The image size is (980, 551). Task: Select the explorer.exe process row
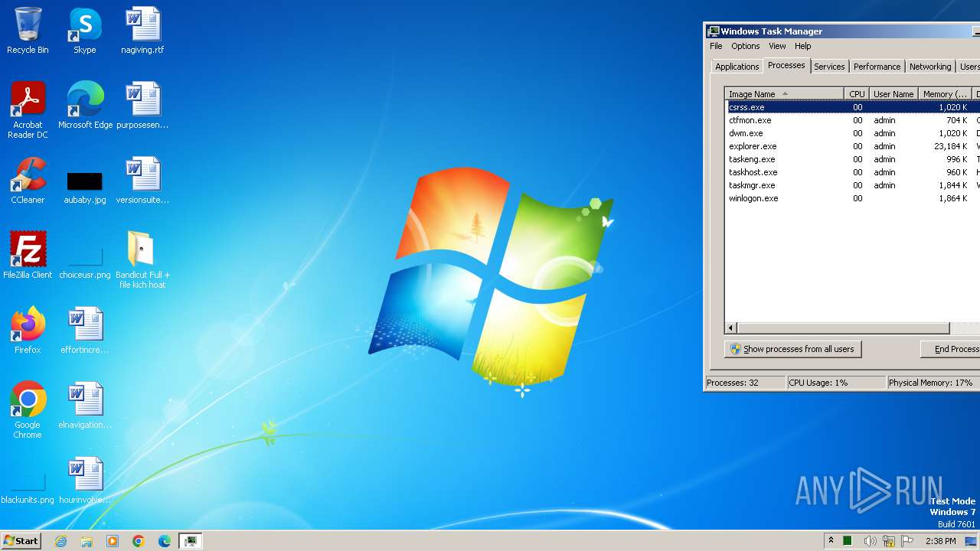pyautogui.click(x=852, y=146)
